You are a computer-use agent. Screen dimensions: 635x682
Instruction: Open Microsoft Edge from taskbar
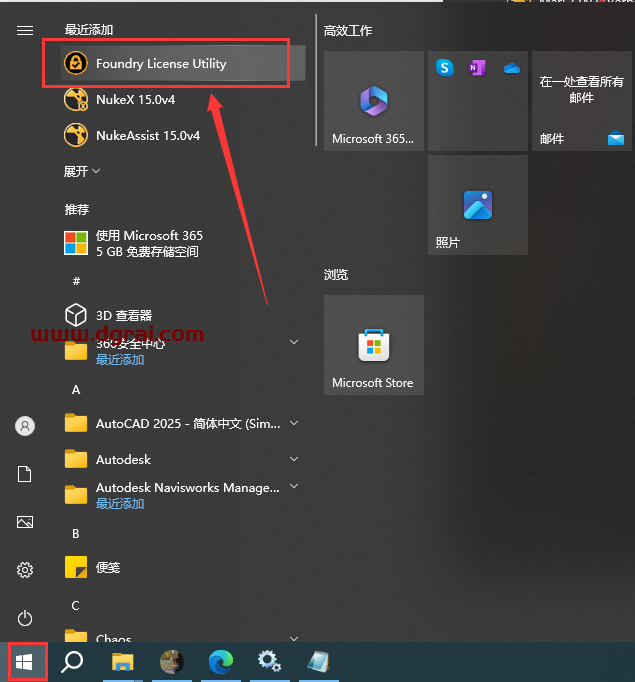221,662
